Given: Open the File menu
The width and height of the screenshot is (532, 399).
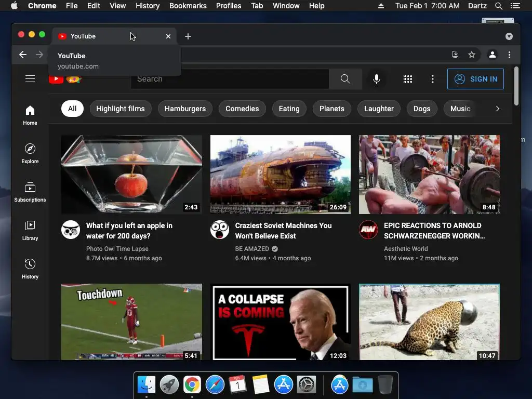Looking at the screenshot, I should [x=72, y=6].
